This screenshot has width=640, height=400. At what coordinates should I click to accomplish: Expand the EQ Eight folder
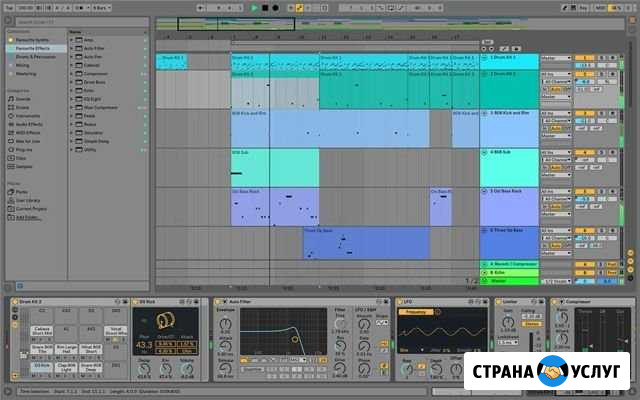[x=71, y=99]
